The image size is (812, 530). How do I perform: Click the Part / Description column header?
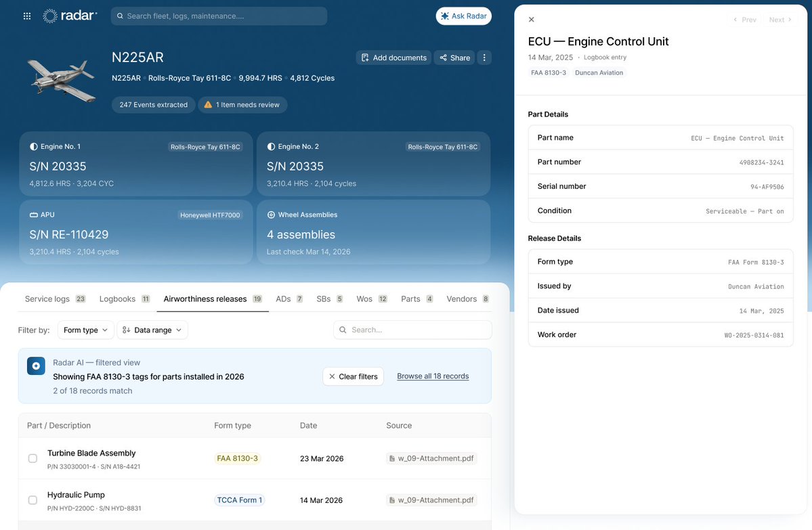[x=58, y=426]
